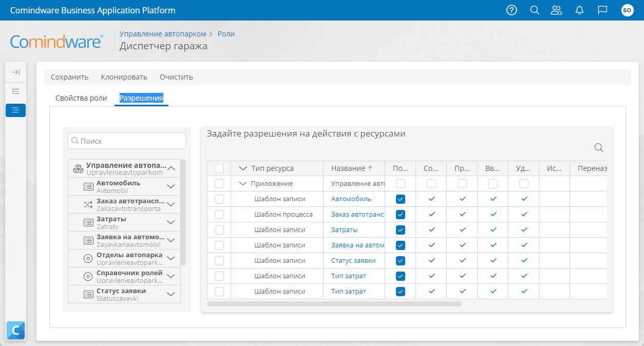Select the Разрешения tab

pyautogui.click(x=141, y=98)
